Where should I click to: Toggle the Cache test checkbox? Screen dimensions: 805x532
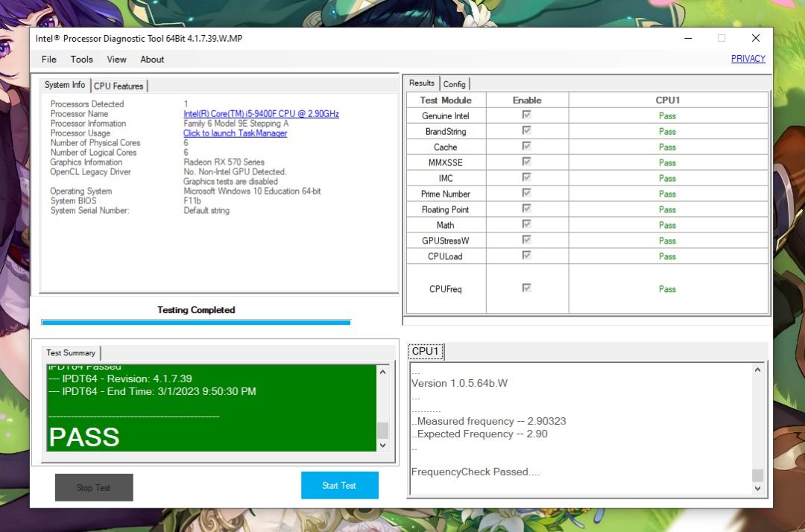tap(526, 146)
